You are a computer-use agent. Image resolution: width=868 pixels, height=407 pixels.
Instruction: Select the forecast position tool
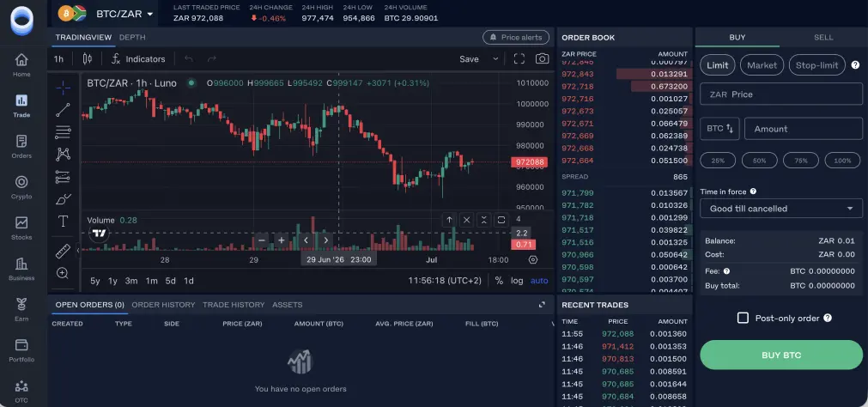click(x=64, y=177)
